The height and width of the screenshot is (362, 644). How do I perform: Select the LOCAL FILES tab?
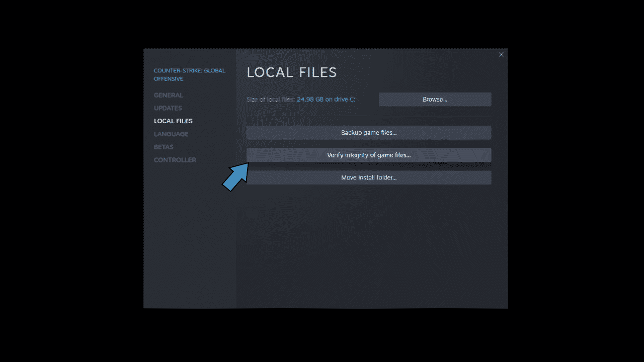point(173,121)
